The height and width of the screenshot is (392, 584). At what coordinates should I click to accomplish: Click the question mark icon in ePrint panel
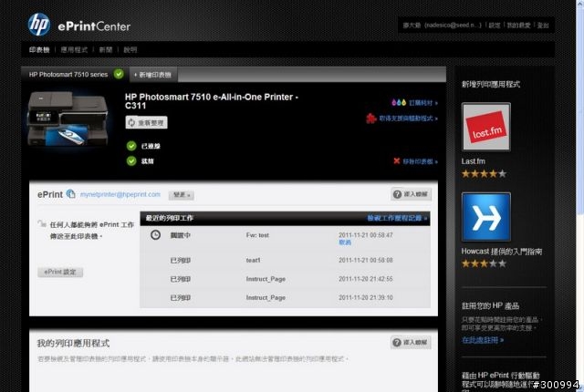pyautogui.click(x=398, y=194)
